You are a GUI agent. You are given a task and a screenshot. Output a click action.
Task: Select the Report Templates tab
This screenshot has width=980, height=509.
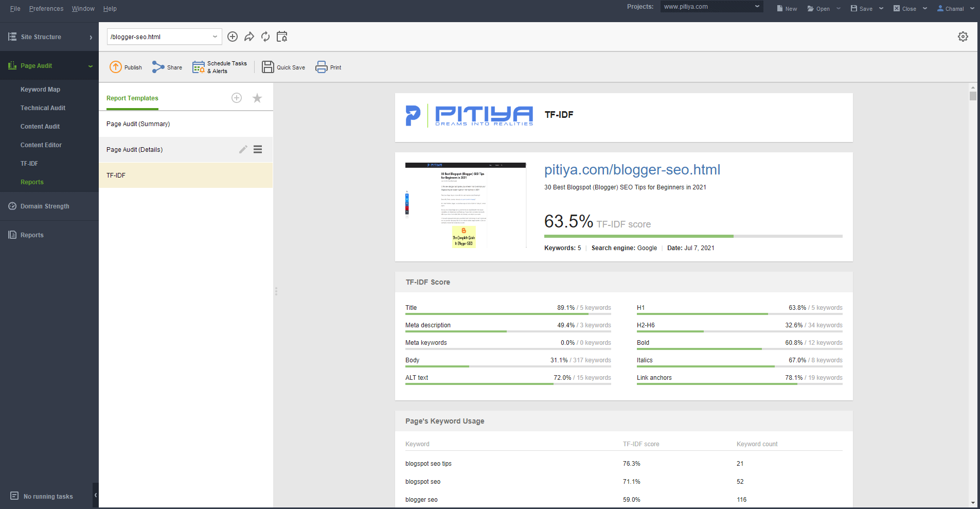(x=132, y=98)
